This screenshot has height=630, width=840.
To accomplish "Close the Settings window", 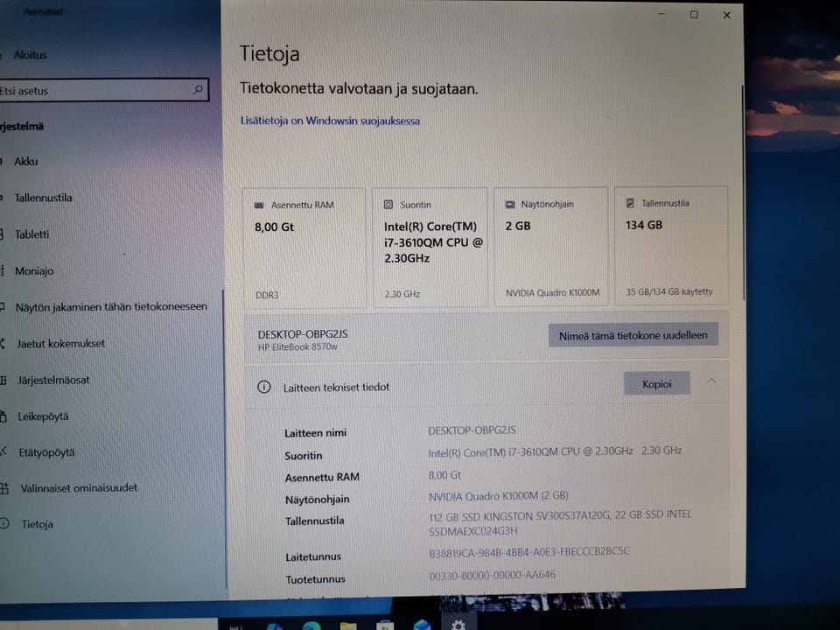I will pyautogui.click(x=727, y=15).
